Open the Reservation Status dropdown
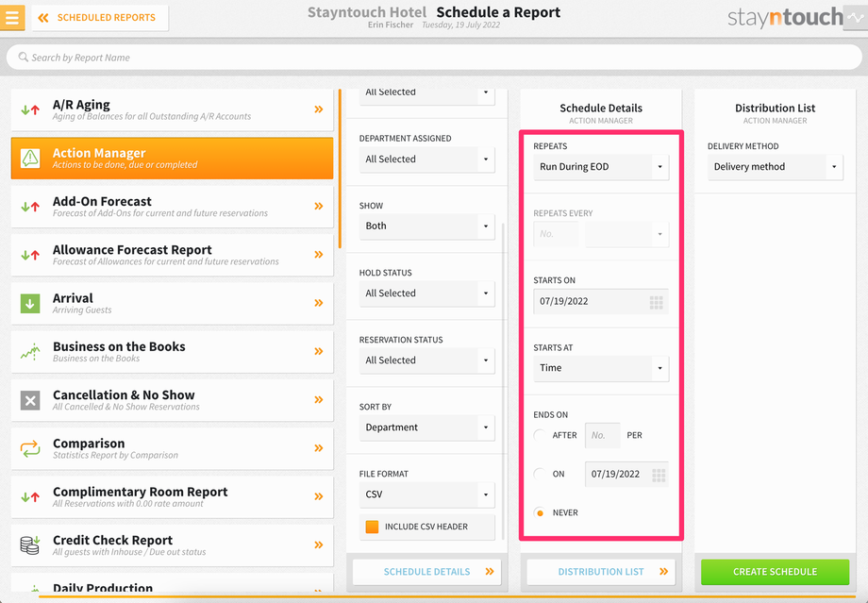The height and width of the screenshot is (603, 868). (426, 360)
